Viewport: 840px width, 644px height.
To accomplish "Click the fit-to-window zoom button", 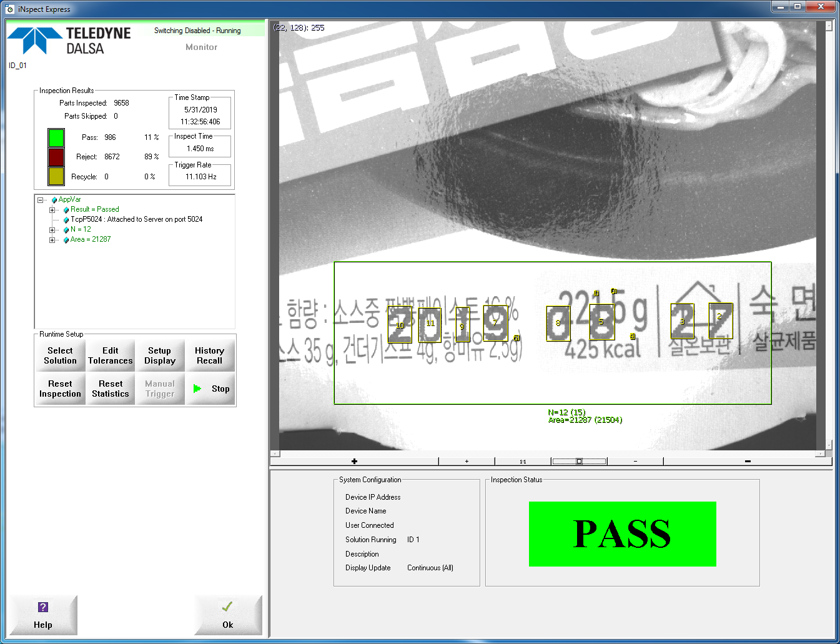I will pyautogui.click(x=579, y=461).
